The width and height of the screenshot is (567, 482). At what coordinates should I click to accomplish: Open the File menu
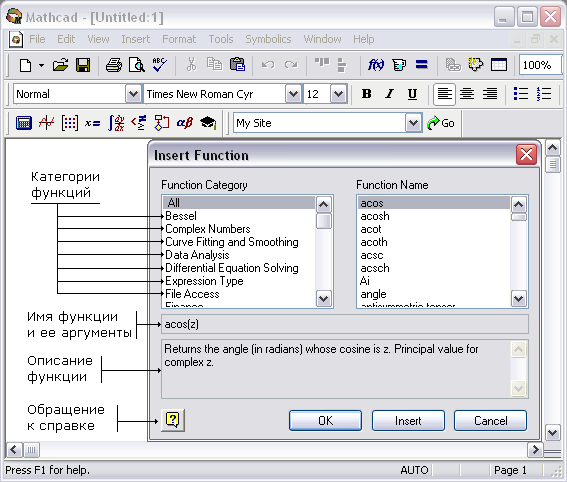tap(37, 39)
